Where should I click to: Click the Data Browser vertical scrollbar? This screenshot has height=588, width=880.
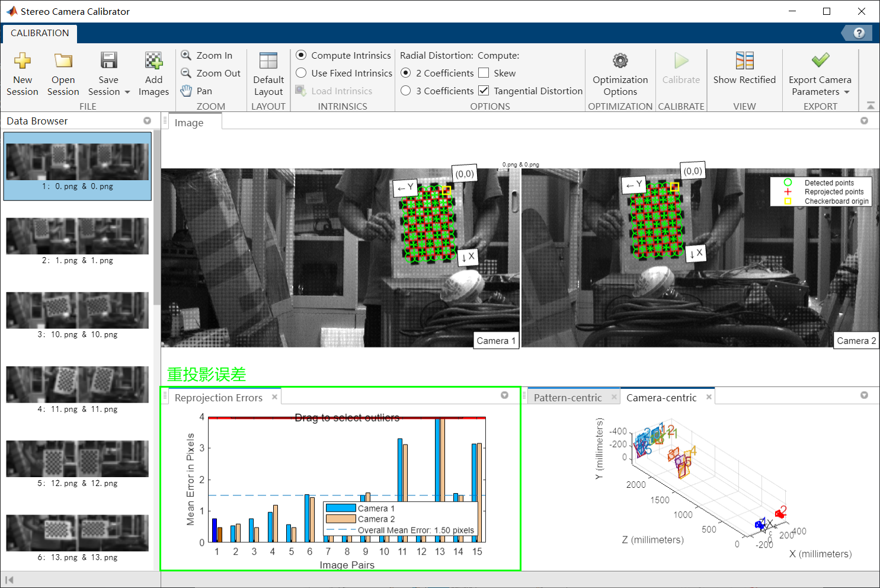(x=157, y=218)
